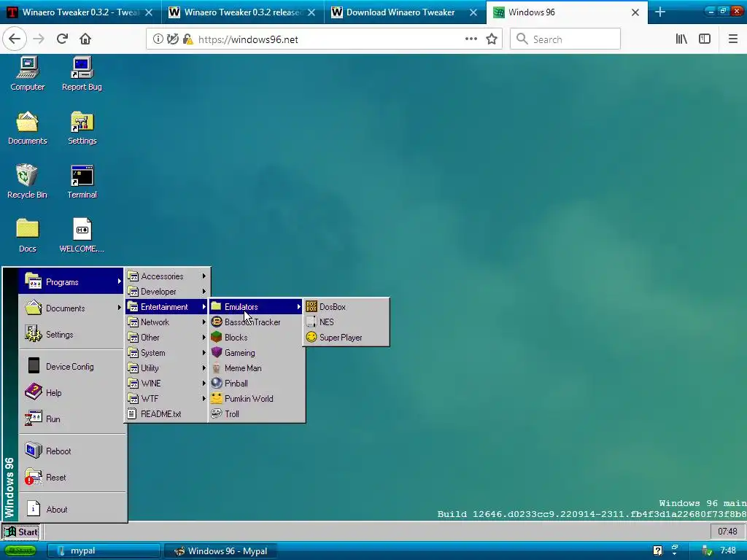Open the Computer desktop icon
747x560 pixels.
(27, 74)
